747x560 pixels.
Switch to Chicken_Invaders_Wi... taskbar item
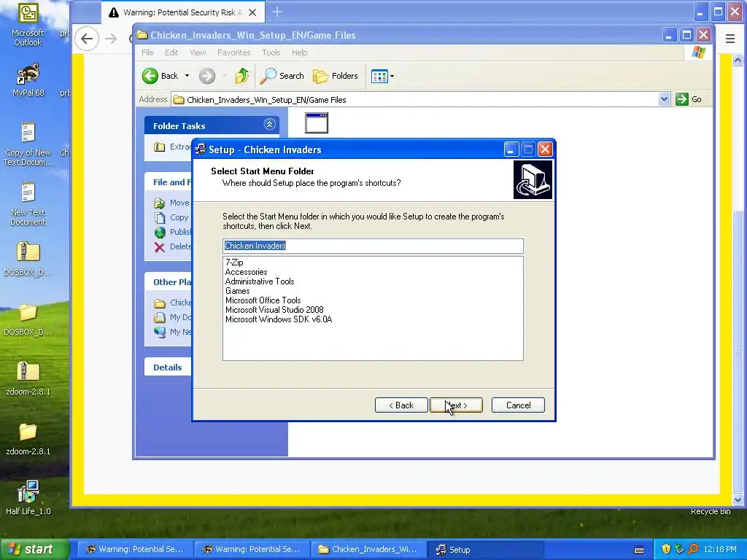pos(368,549)
